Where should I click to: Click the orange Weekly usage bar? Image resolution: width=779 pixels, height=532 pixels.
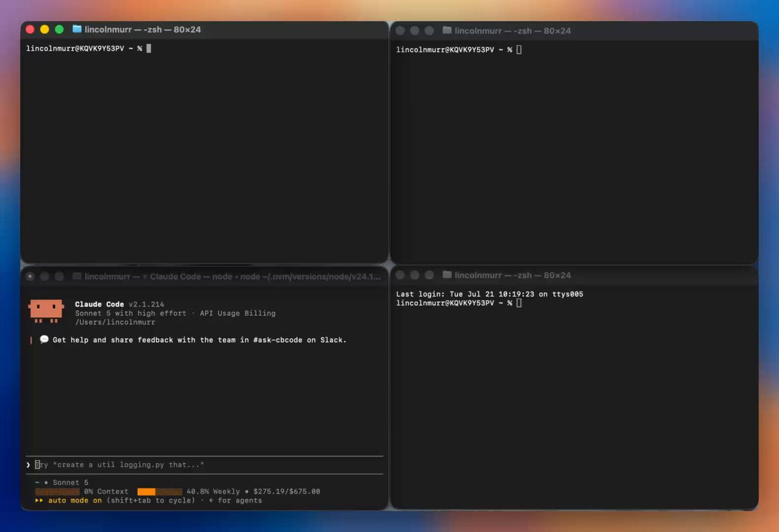(159, 492)
